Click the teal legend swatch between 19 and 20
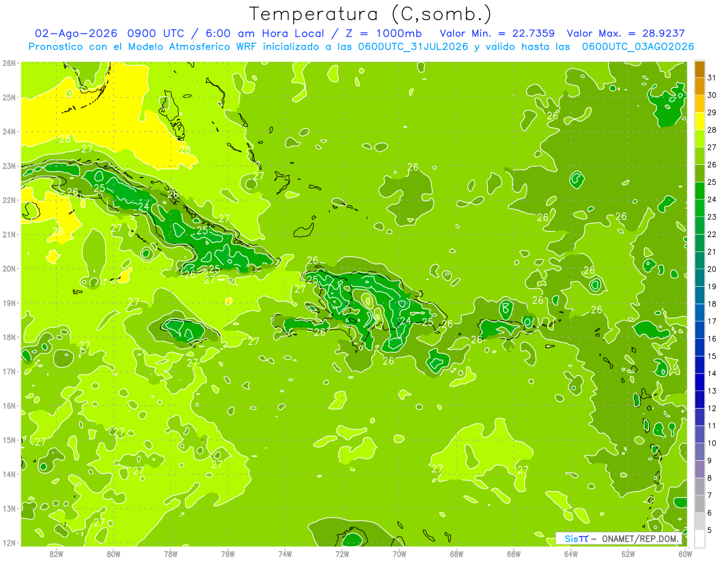The image size is (728, 562). pyautogui.click(x=699, y=278)
